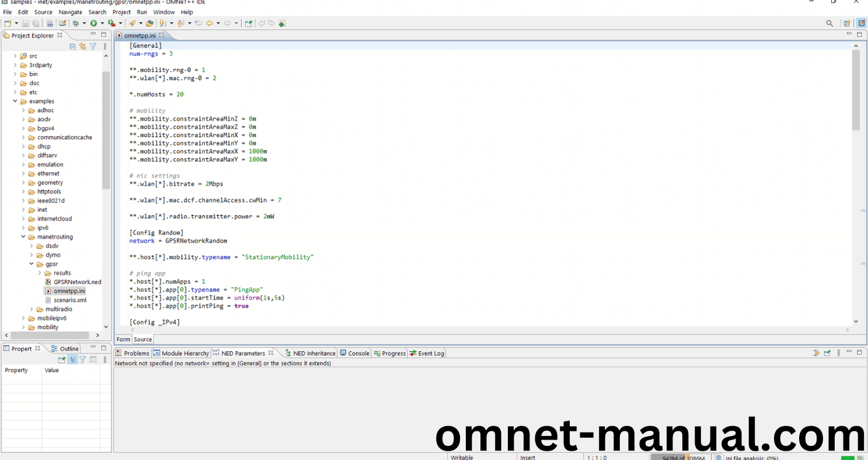
Task: Click Project Explorer horizontal scrollbar
Action: tap(50, 335)
